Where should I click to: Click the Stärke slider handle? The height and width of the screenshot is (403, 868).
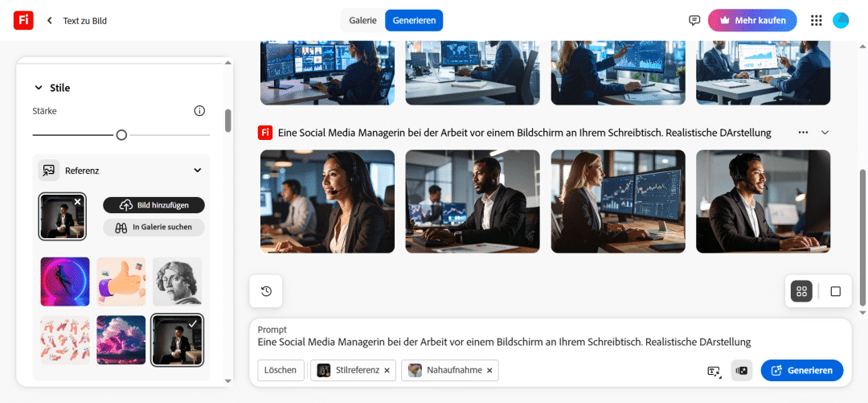121,134
